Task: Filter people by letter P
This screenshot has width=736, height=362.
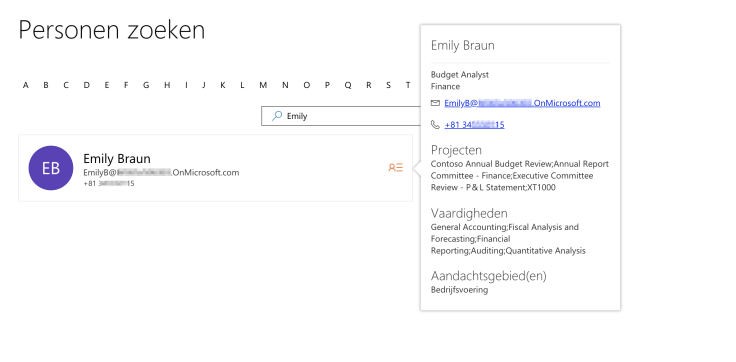Action: tap(327, 85)
